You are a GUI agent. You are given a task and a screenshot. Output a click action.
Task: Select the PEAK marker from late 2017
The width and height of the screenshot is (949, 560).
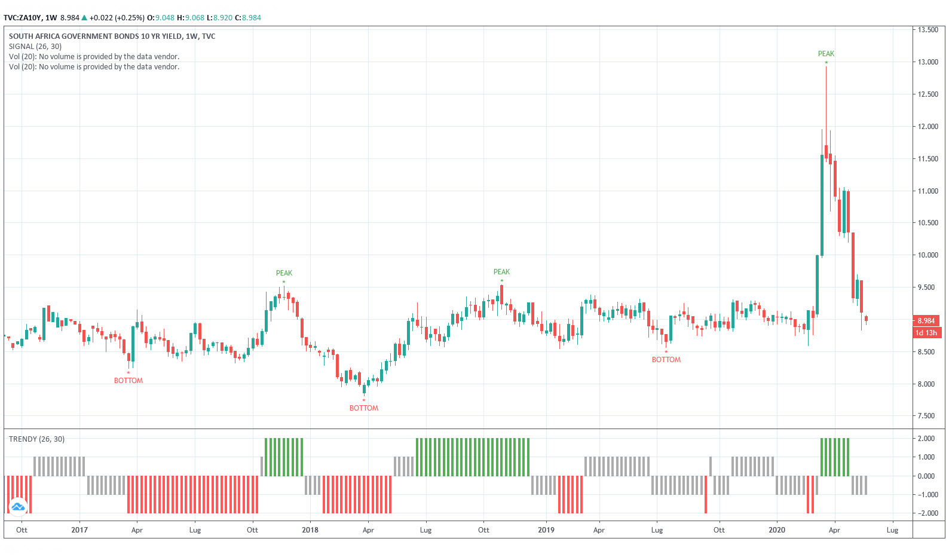[284, 273]
